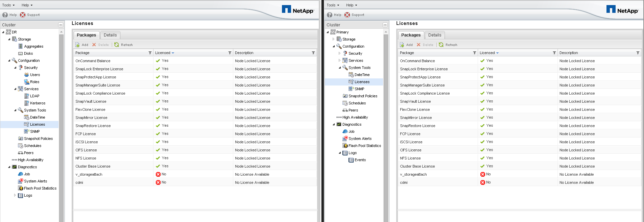Switch to the Details tab in DR window
Image resolution: width=644 pixels, height=222 pixels.
[x=110, y=35]
